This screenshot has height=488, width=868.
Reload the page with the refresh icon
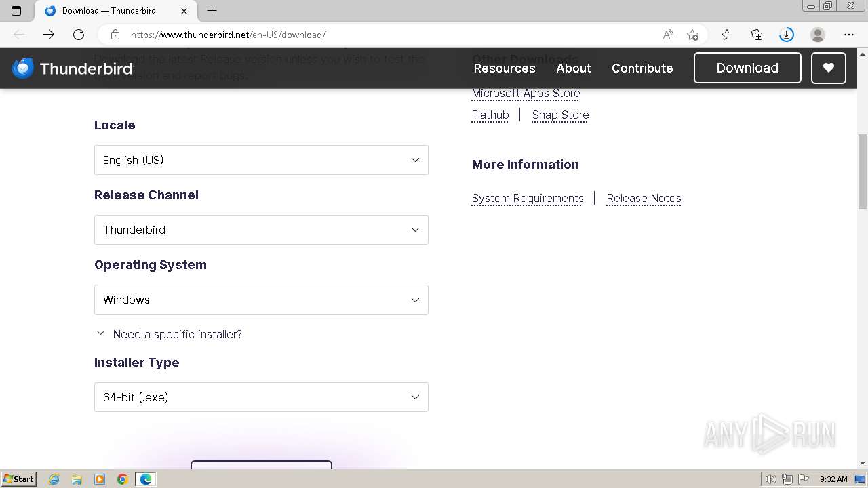pos(79,35)
